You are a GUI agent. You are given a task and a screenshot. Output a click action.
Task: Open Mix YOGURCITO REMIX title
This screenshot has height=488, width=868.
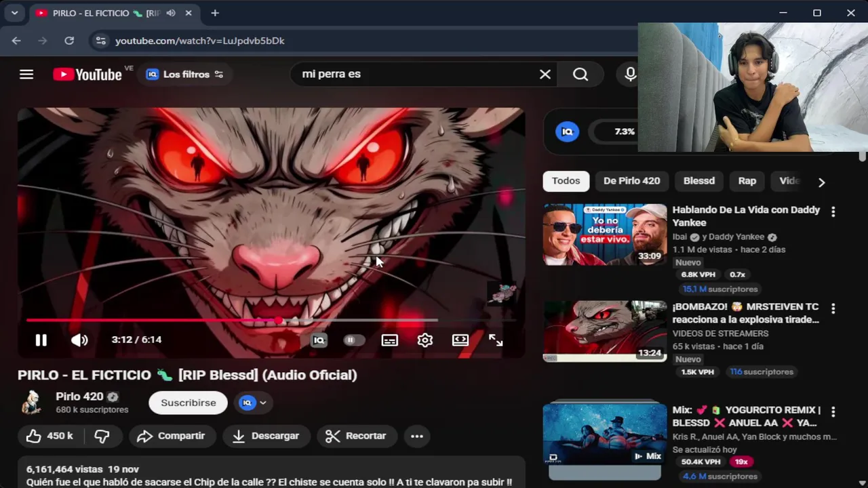point(746,416)
